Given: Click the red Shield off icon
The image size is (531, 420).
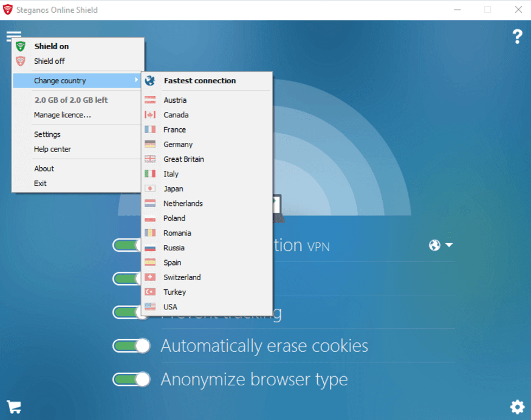Looking at the screenshot, I should (x=21, y=61).
